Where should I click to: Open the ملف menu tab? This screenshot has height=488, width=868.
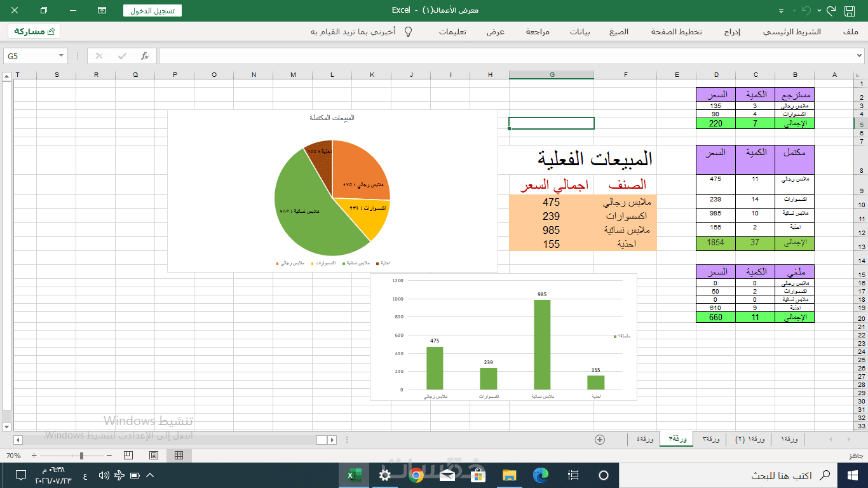coord(850,32)
